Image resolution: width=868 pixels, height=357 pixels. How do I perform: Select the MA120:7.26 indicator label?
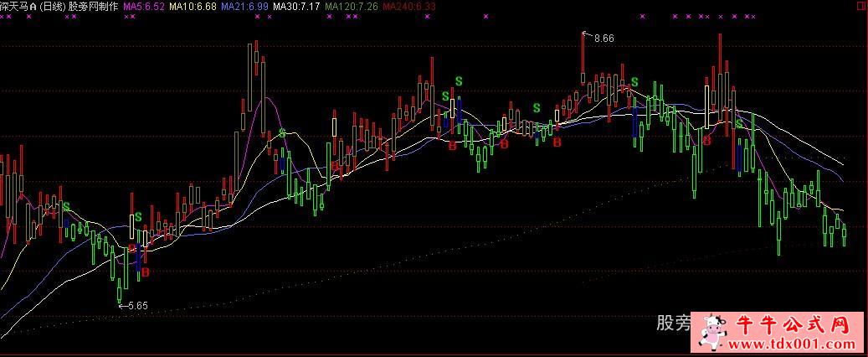(352, 6)
